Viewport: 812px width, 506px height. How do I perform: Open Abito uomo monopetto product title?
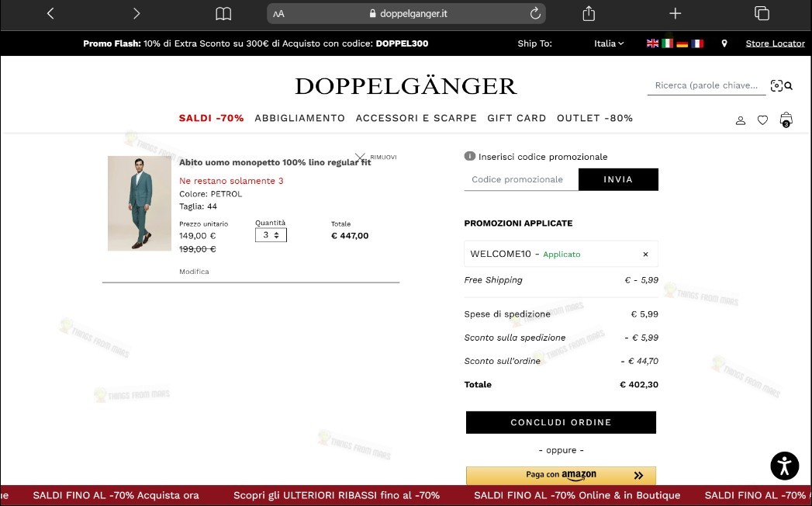click(275, 162)
